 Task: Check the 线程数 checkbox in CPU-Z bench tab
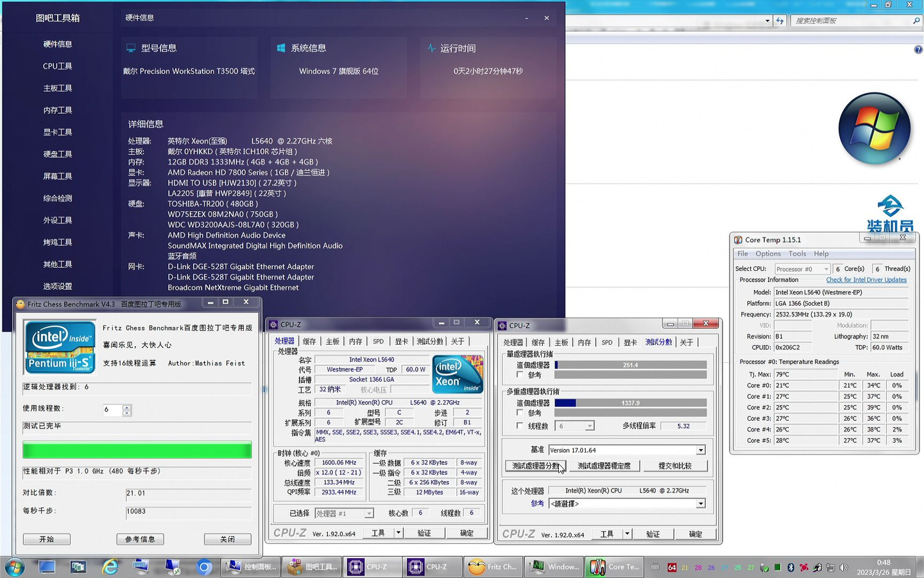coord(520,425)
